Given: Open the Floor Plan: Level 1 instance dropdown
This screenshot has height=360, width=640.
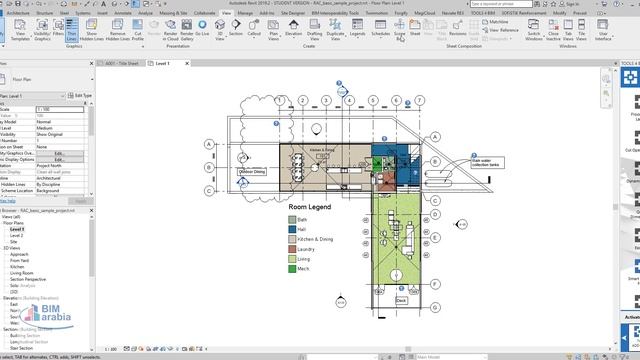Looking at the screenshot, I should point(62,96).
